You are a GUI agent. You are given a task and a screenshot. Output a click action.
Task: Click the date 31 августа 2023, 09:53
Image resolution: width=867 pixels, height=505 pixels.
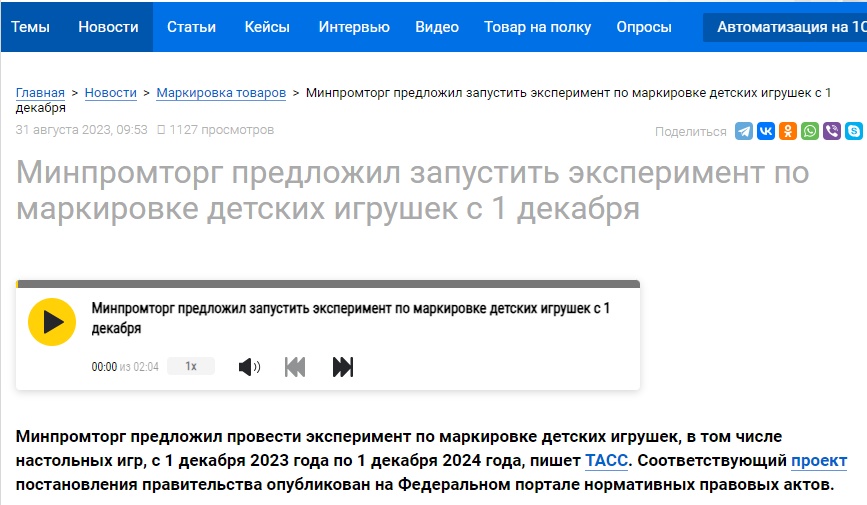(x=81, y=130)
